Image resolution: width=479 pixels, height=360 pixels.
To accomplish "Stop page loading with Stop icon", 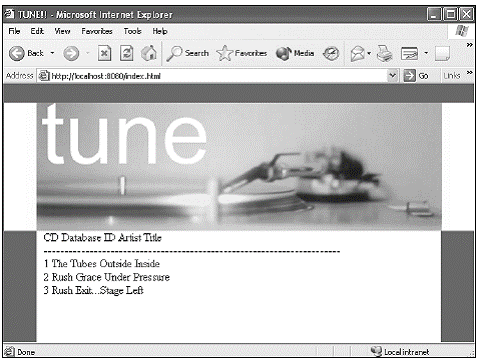I will coord(104,53).
